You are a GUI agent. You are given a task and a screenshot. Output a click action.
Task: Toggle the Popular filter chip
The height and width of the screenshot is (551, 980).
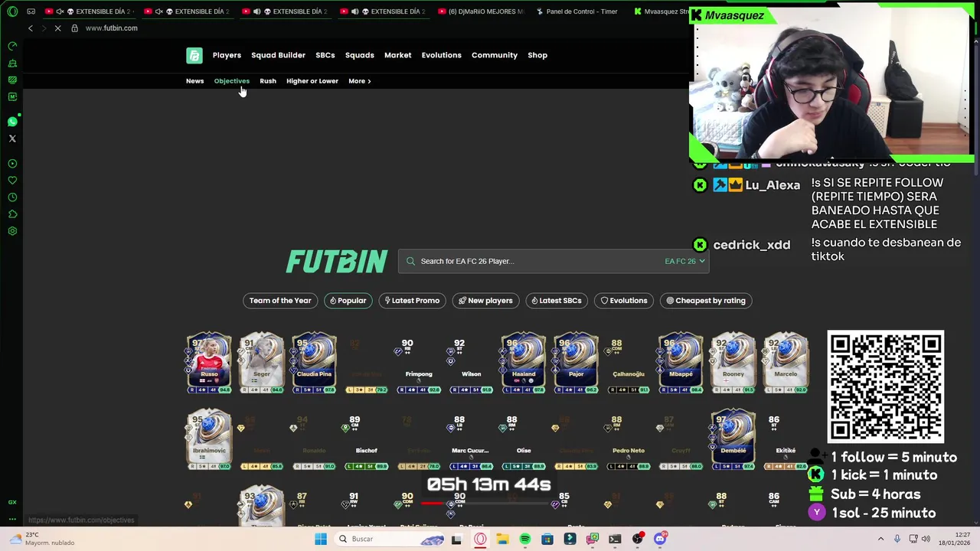(348, 301)
